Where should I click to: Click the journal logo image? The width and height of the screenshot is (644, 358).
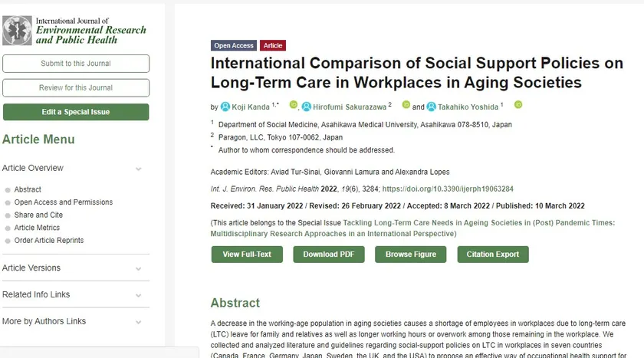(18, 31)
